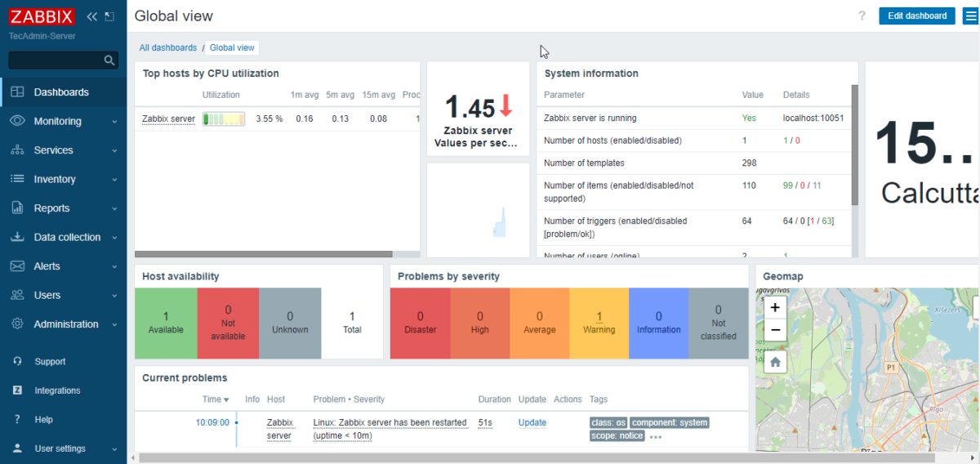This screenshot has width=980, height=464.
Task: Click the sidebar search input field
Action: (x=56, y=60)
